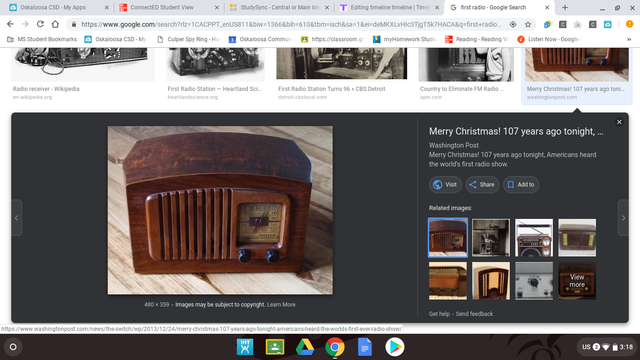640x360 pixels.
Task: Share this radio image
Action: 482,184
